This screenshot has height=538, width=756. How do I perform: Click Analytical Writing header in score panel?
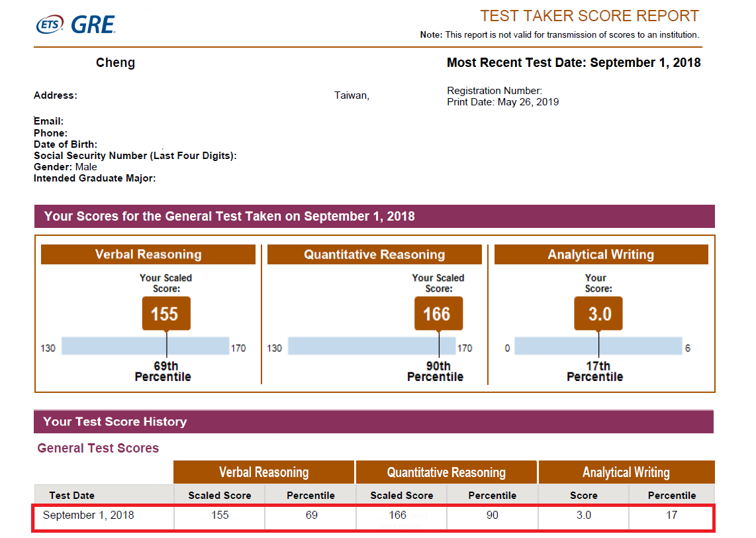600,254
